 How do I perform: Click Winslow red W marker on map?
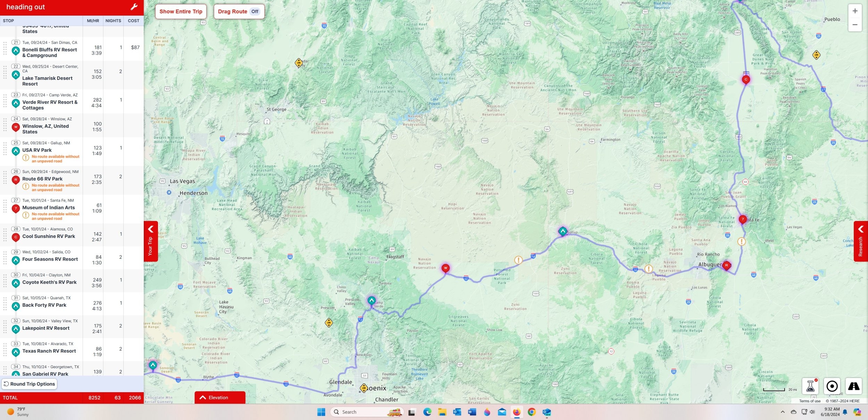[445, 268]
